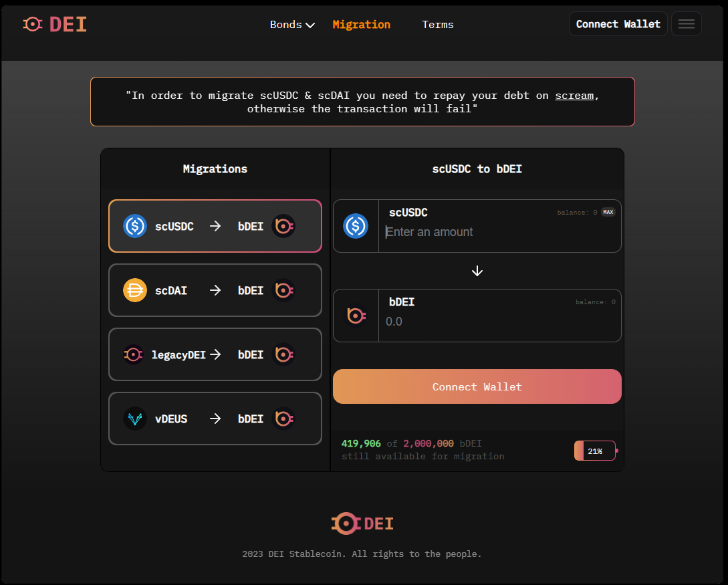Open the hamburger menu
Viewport: 728px width, 585px height.
(x=686, y=23)
